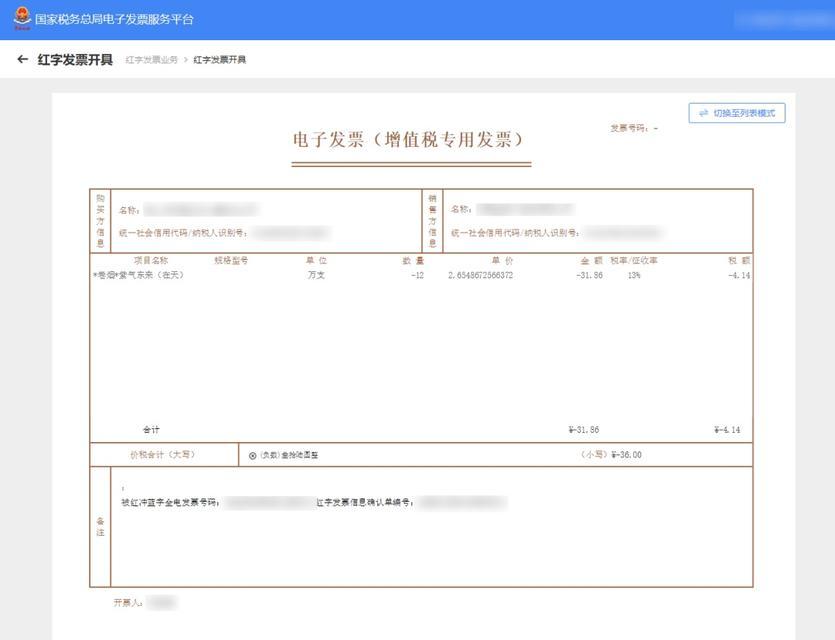Click unit cell 万支
Screen dimensions: 835x640
(x=316, y=275)
